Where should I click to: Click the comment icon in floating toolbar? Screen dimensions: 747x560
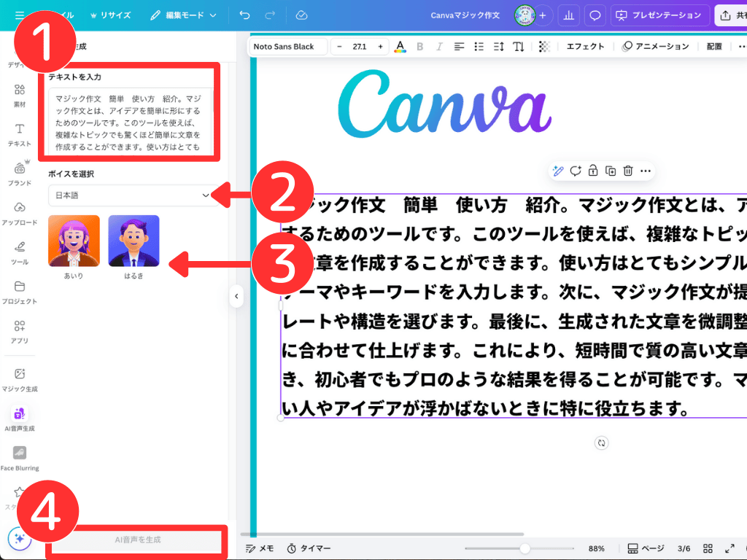(576, 171)
